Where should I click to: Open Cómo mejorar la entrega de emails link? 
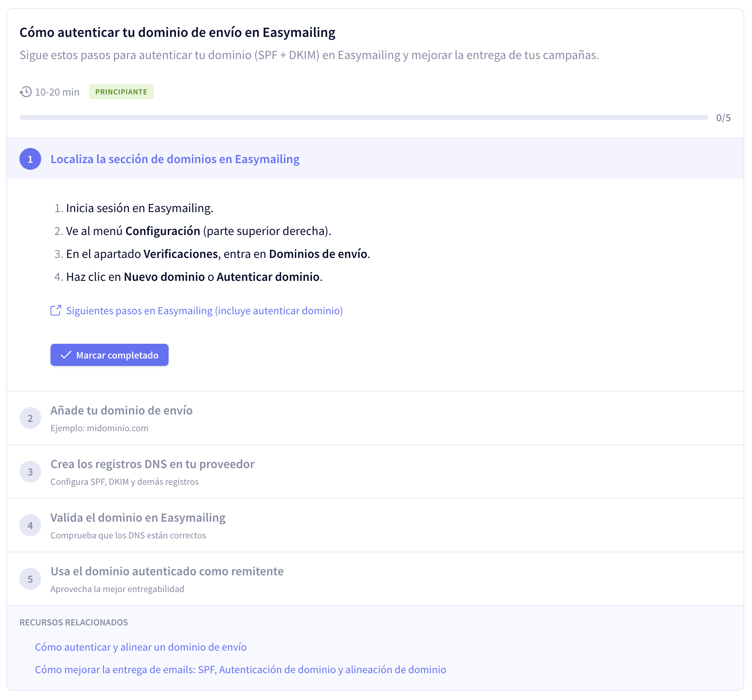click(x=240, y=670)
